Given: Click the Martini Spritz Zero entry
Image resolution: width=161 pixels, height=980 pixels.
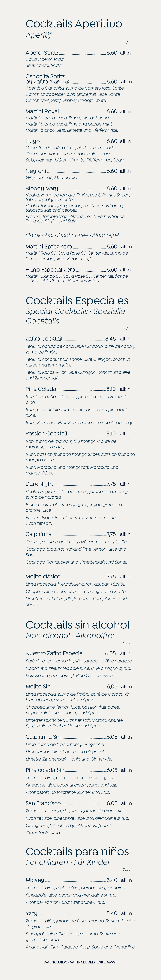Looking at the screenshot, I should 49,247.
